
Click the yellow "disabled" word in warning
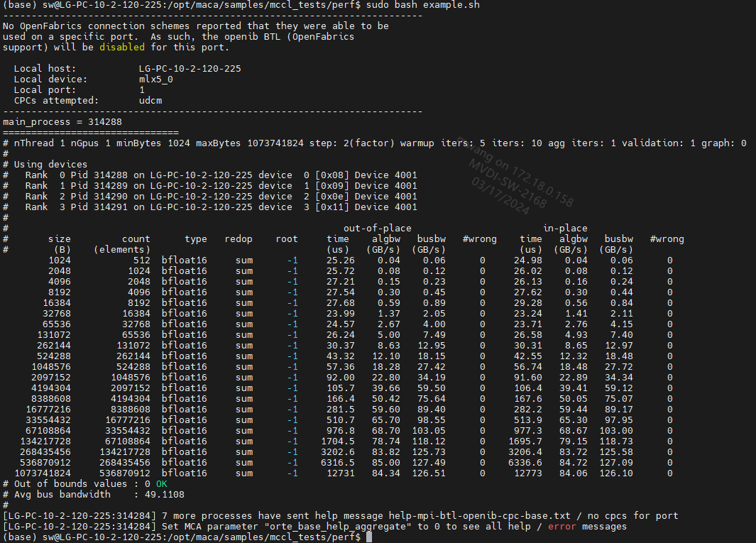122,48
